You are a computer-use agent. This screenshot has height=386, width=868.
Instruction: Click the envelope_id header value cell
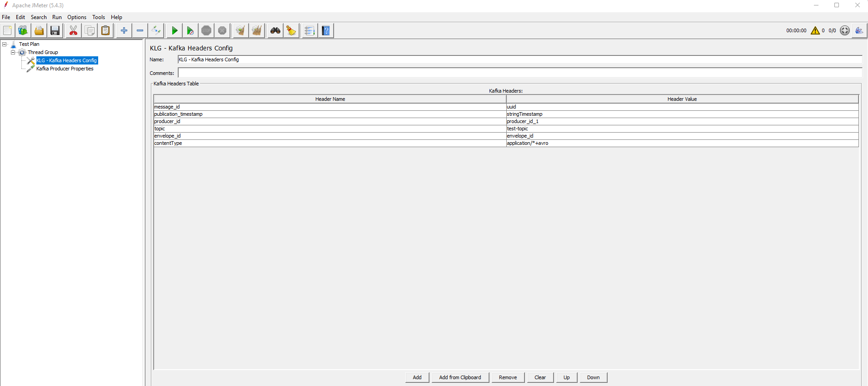[683, 136]
